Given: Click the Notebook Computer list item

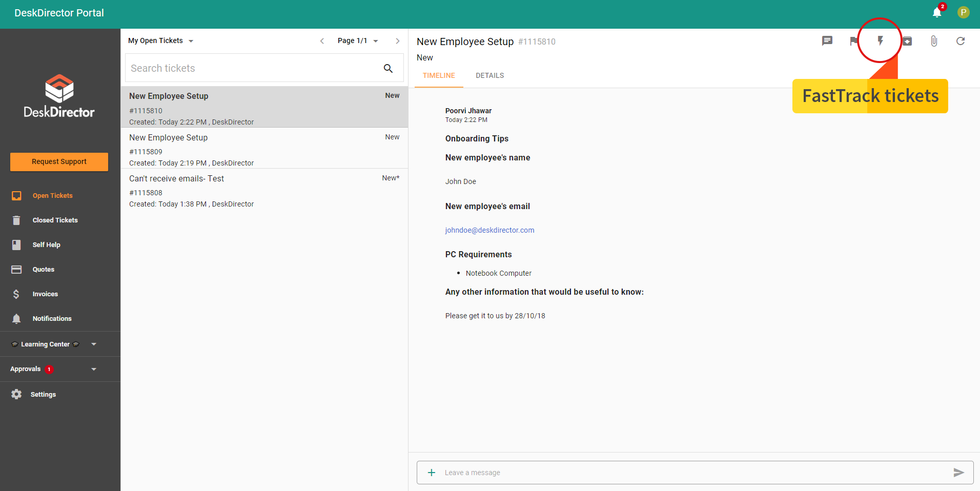Looking at the screenshot, I should 499,273.
